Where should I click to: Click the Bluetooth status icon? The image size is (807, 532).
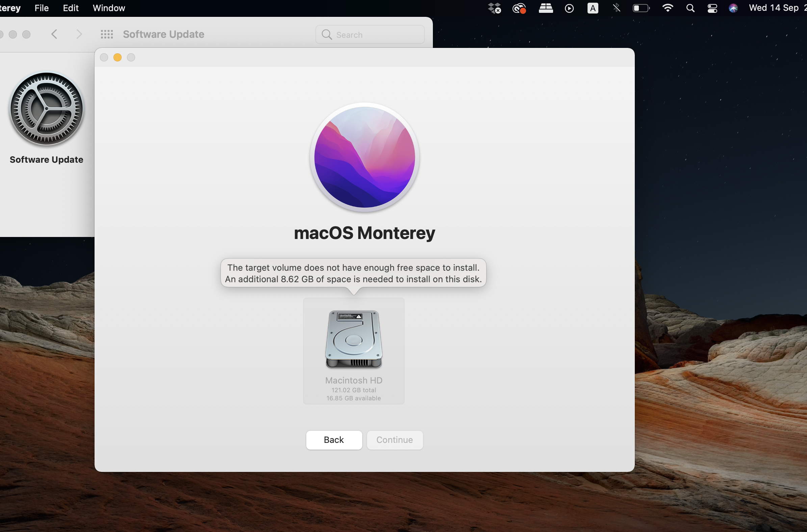point(616,8)
